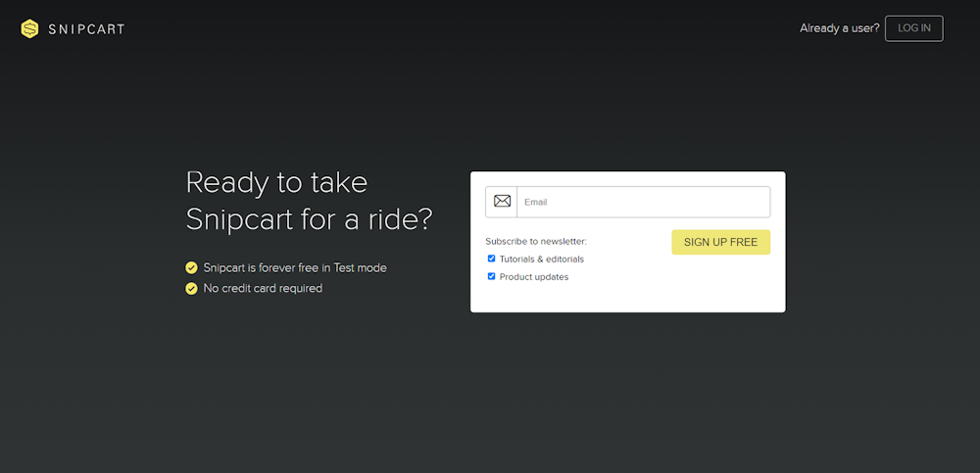
Task: Focus the Email input field
Action: tap(642, 202)
